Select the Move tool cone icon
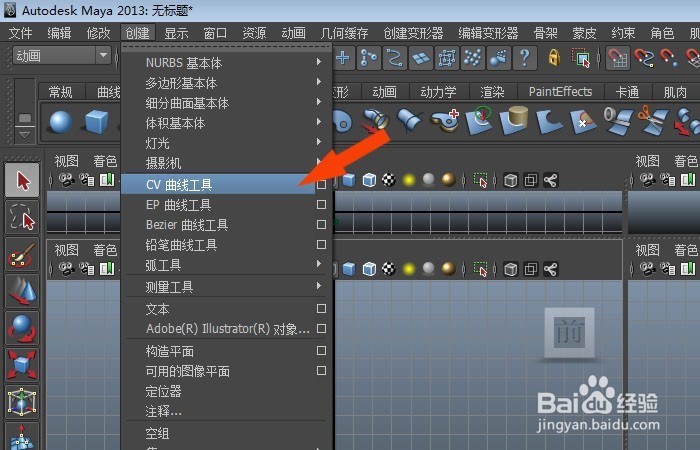This screenshot has width=700, height=450. click(22, 292)
